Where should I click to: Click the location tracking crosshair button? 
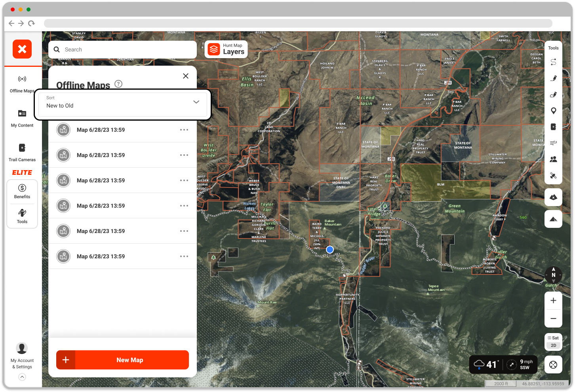click(553, 365)
